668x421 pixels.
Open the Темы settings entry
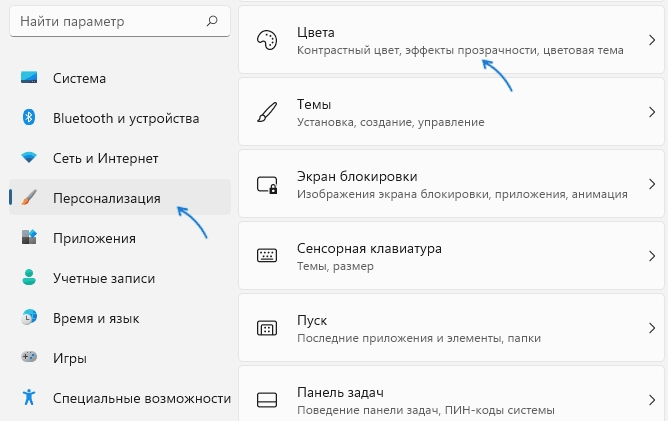click(451, 112)
